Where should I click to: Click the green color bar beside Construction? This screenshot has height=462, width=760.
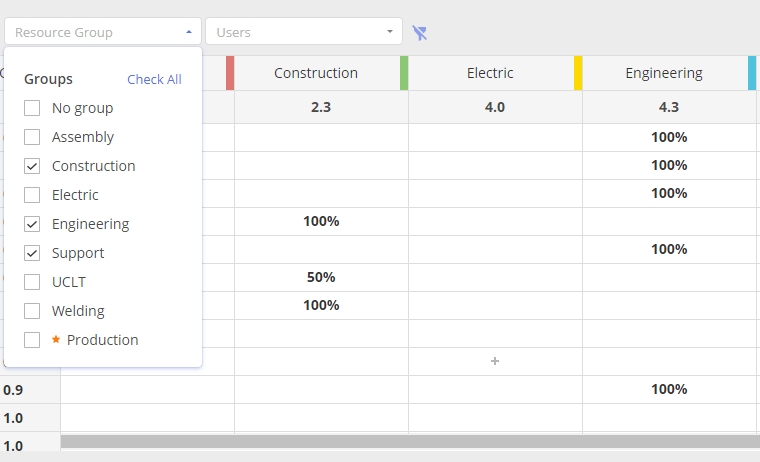404,73
